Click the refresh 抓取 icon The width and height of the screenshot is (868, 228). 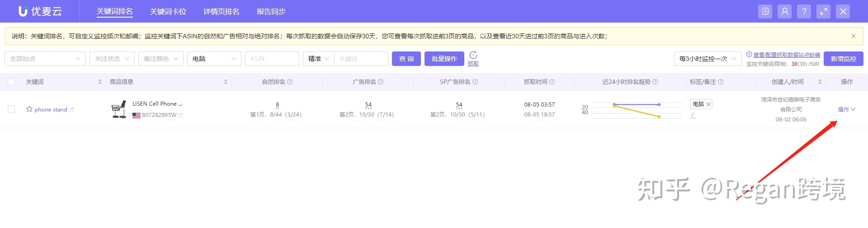pyautogui.click(x=473, y=55)
